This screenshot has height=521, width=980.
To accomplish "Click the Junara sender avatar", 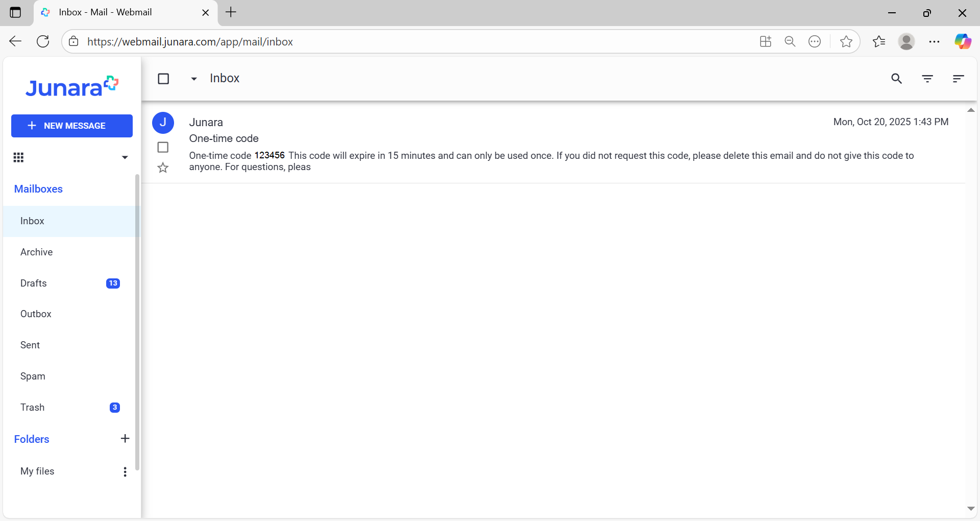I will 163,123.
